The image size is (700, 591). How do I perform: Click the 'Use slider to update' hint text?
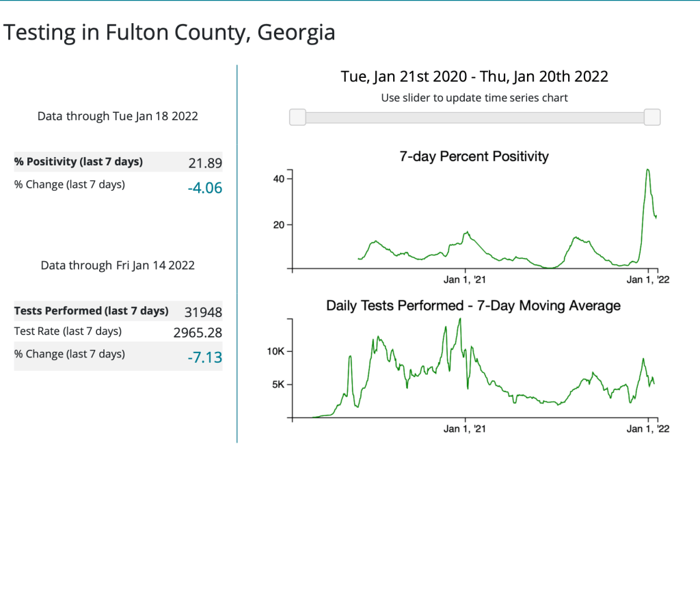point(474,98)
